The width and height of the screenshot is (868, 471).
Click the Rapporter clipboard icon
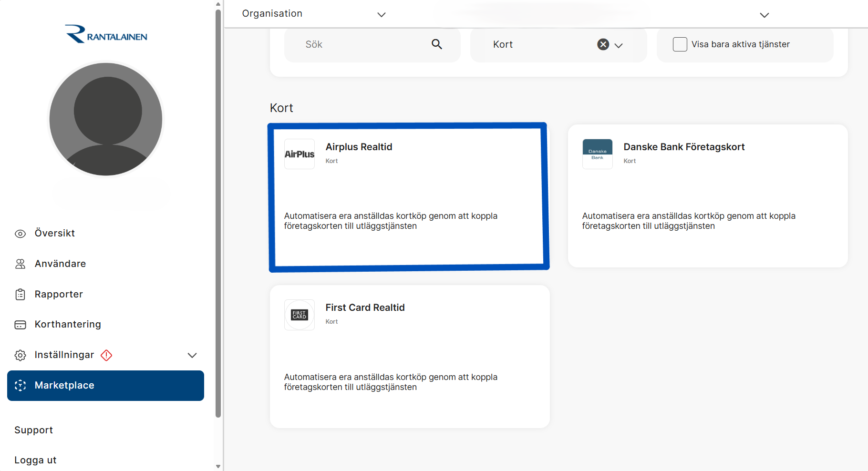(20, 295)
